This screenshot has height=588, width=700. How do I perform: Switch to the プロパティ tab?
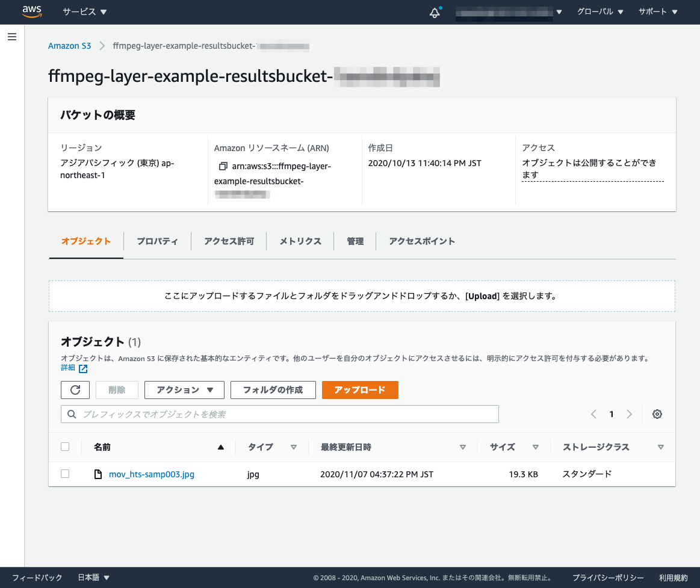point(157,241)
